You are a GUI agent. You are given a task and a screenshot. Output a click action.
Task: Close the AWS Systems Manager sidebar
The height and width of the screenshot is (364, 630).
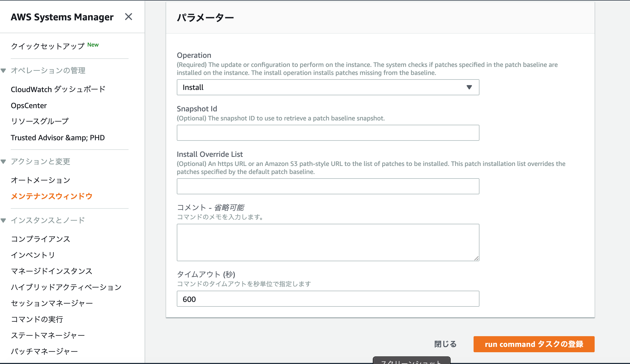pyautogui.click(x=129, y=17)
